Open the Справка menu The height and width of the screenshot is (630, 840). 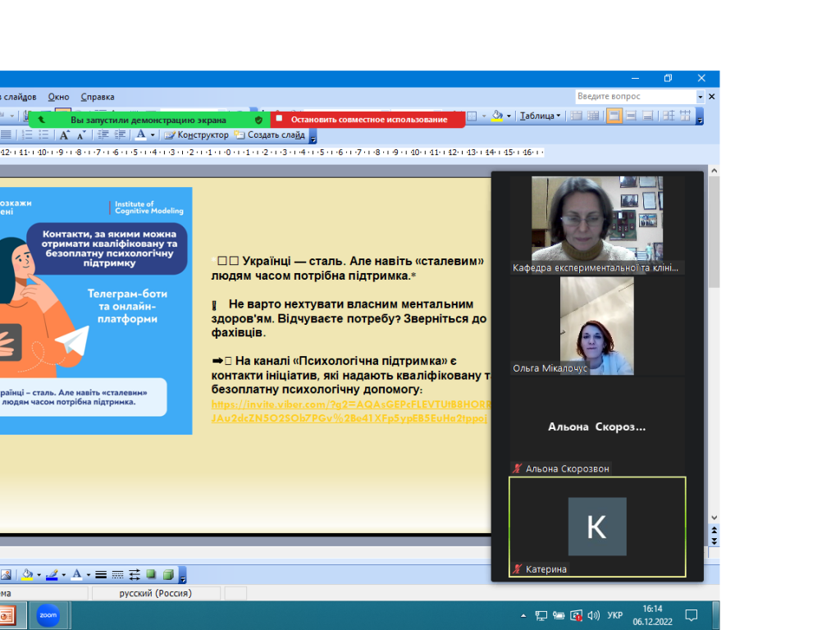(98, 97)
